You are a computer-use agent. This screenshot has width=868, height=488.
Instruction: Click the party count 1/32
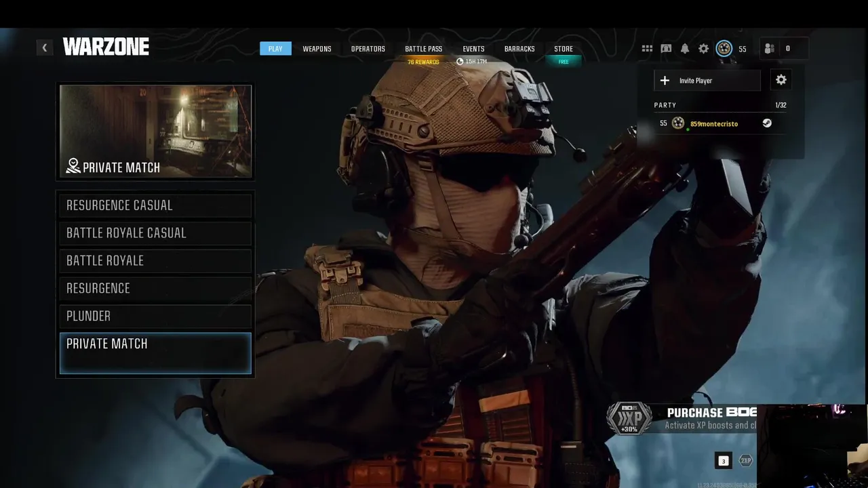pos(781,105)
